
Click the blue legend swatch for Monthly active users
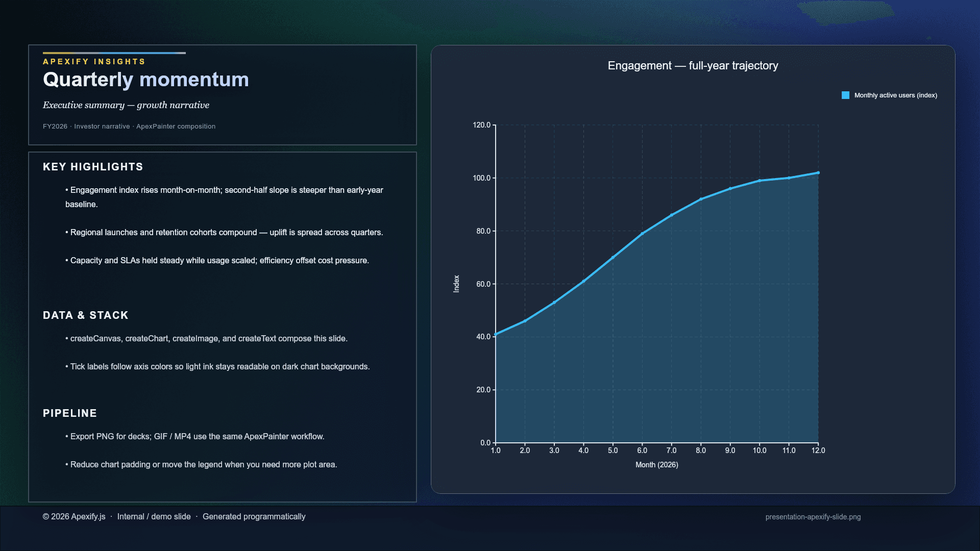coord(845,95)
